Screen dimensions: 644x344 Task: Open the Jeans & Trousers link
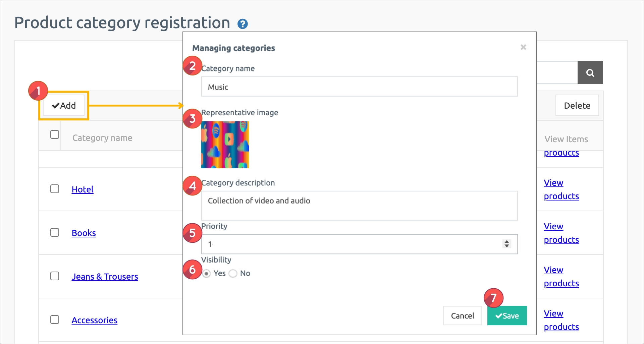105,277
